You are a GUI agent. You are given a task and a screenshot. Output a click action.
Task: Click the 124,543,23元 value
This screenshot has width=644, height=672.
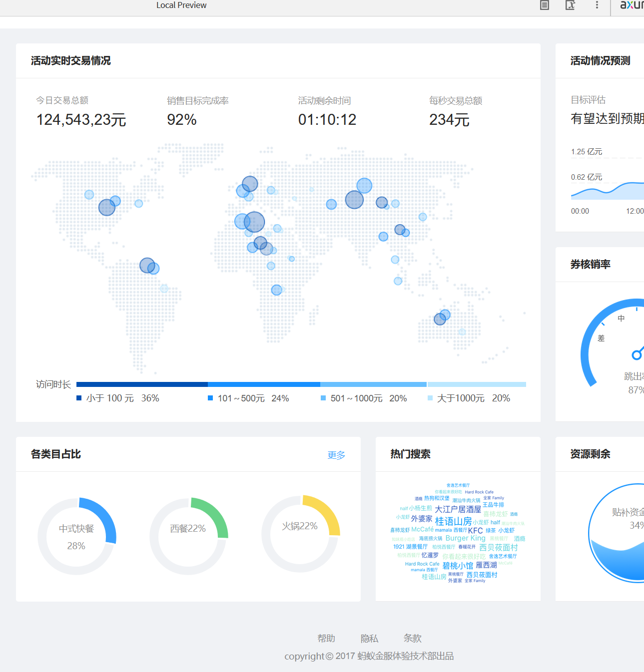pyautogui.click(x=81, y=120)
